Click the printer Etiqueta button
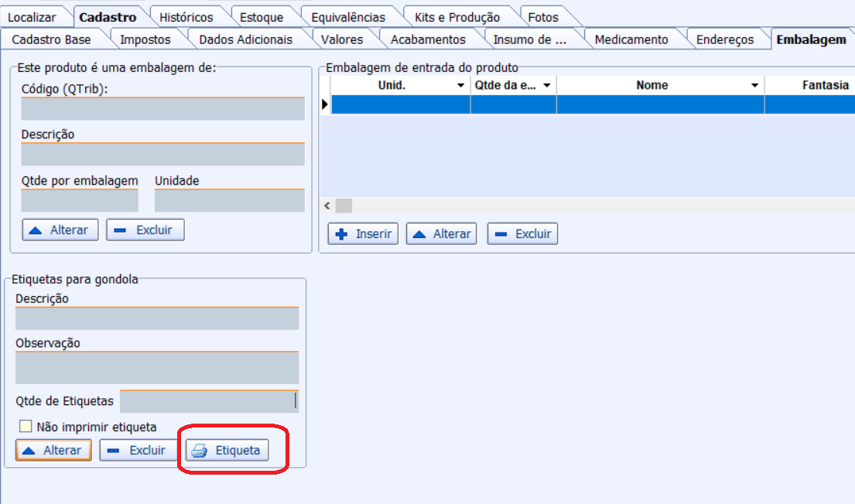 click(x=227, y=451)
